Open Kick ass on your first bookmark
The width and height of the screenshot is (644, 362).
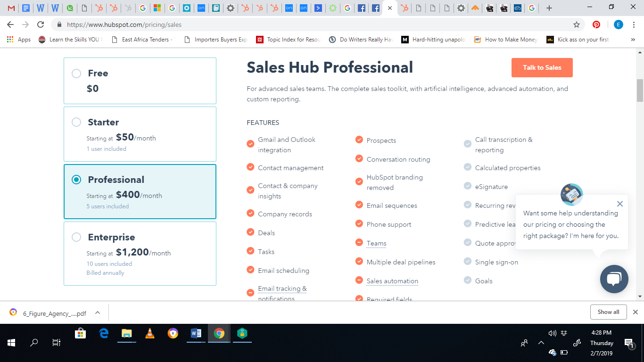(578, 40)
